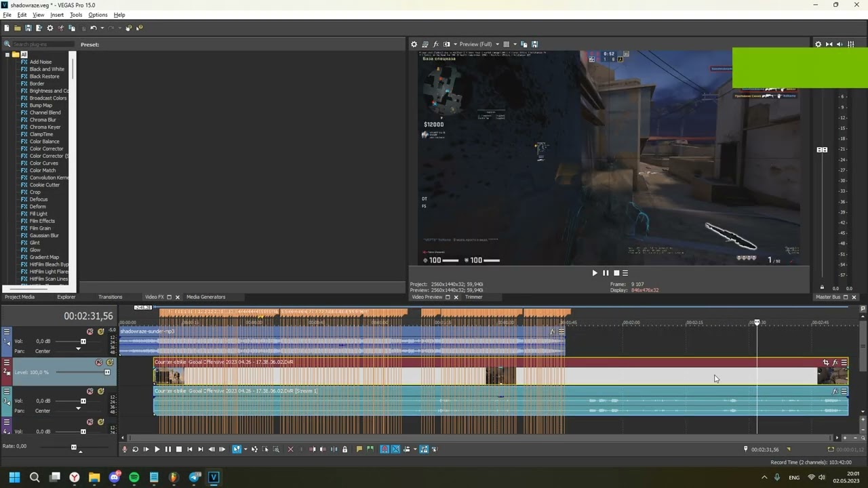This screenshot has height=488, width=868.
Task: Solo audio track 4
Action: coord(100,422)
